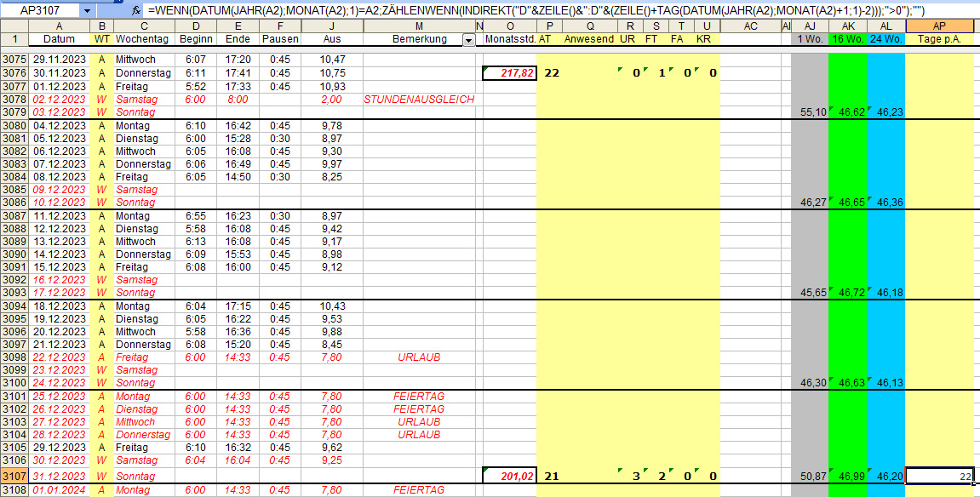Viewport: 980px width, 497px height.
Task: Select row header 3075
Action: (x=14, y=60)
